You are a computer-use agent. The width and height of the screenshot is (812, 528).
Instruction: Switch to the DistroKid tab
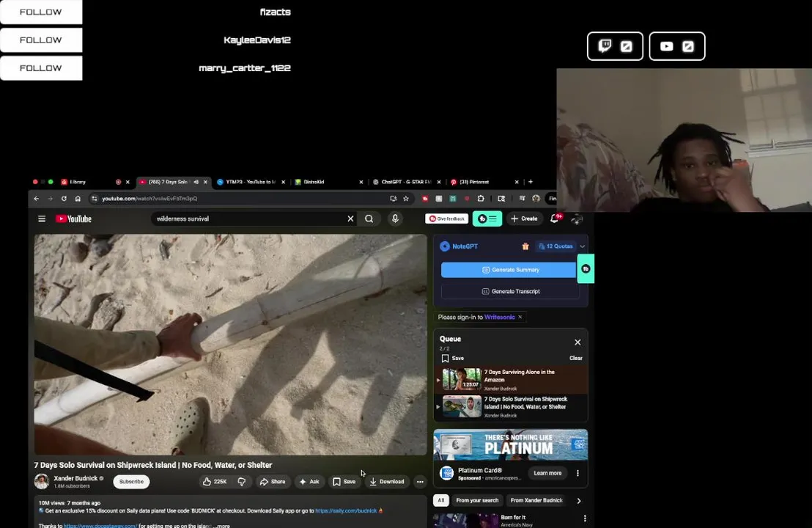(314, 182)
